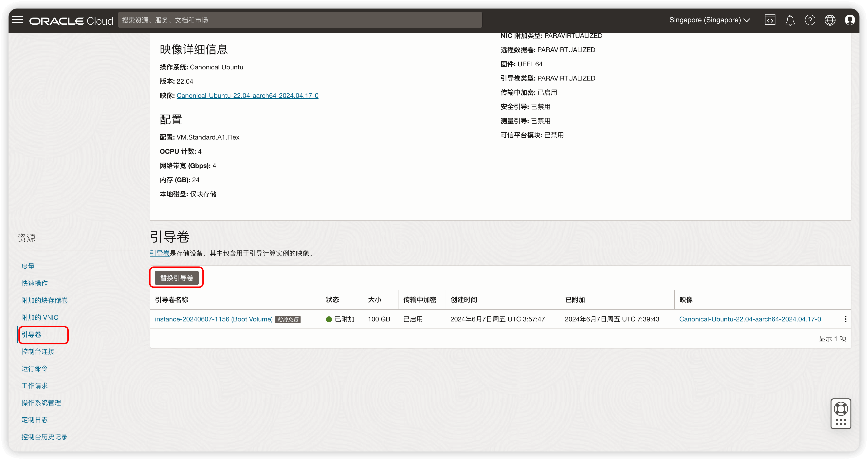Viewport: 868px width, 460px height.
Task: Select 度量 in the resources menu
Action: pos(28,266)
